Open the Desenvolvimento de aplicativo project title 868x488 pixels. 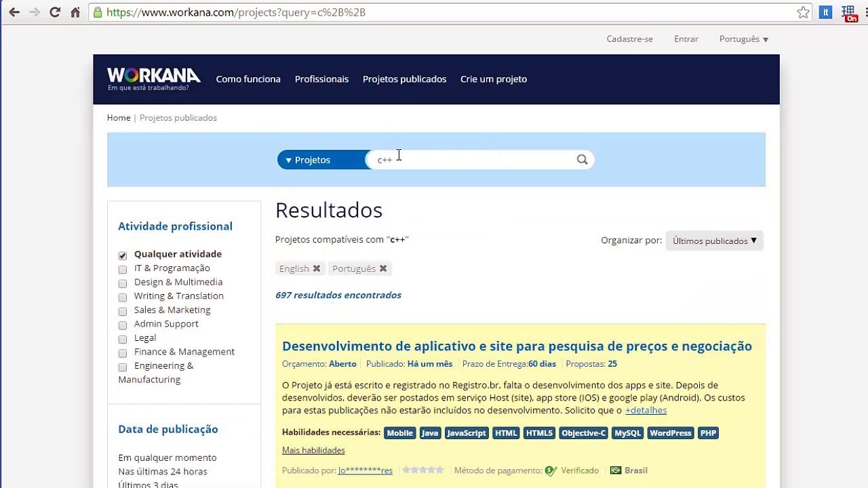coord(517,346)
